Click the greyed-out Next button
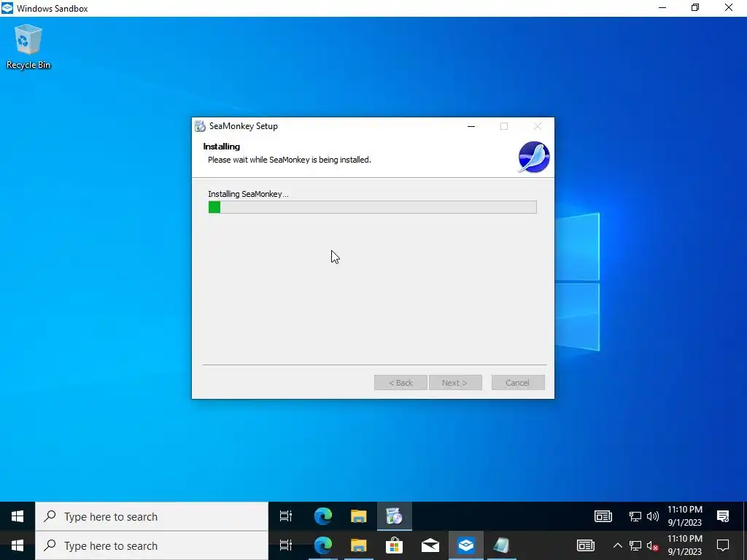The image size is (747, 560). [455, 383]
